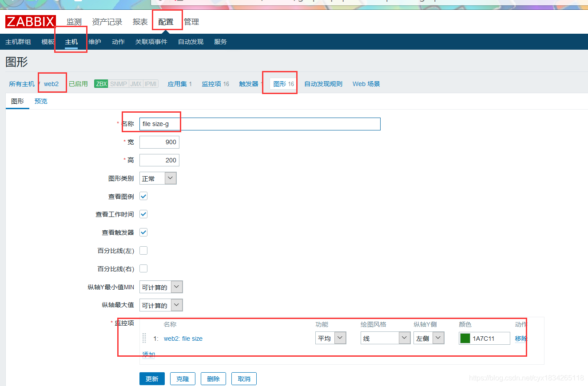The image size is (588, 386).
Task: Switch to the 预览 tab
Action: pos(41,101)
